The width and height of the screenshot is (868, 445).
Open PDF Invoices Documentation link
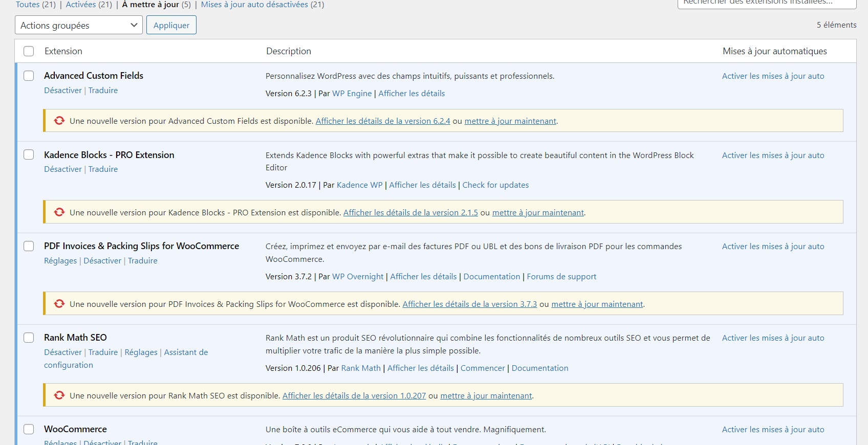click(492, 276)
